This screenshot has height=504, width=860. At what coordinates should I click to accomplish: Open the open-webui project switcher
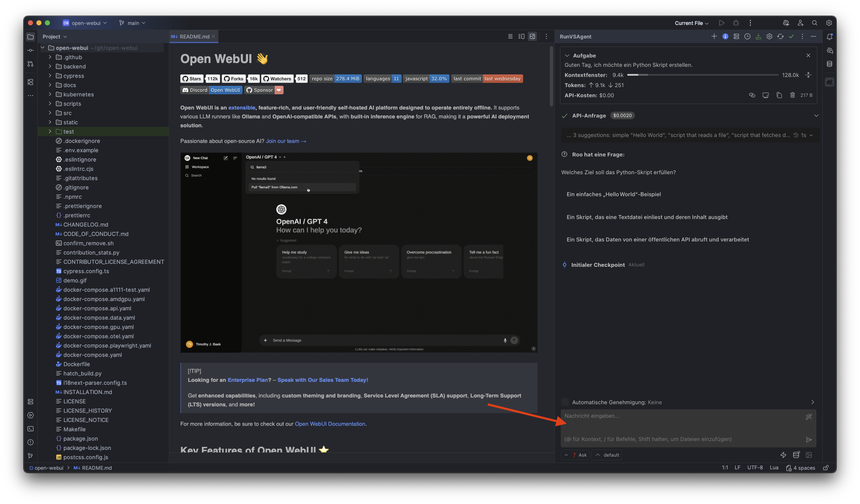(x=85, y=23)
